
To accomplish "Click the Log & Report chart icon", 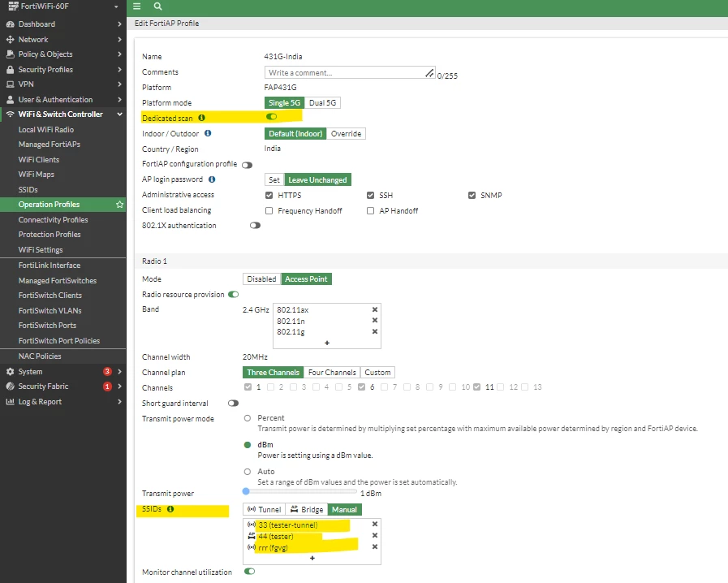I will point(11,402).
